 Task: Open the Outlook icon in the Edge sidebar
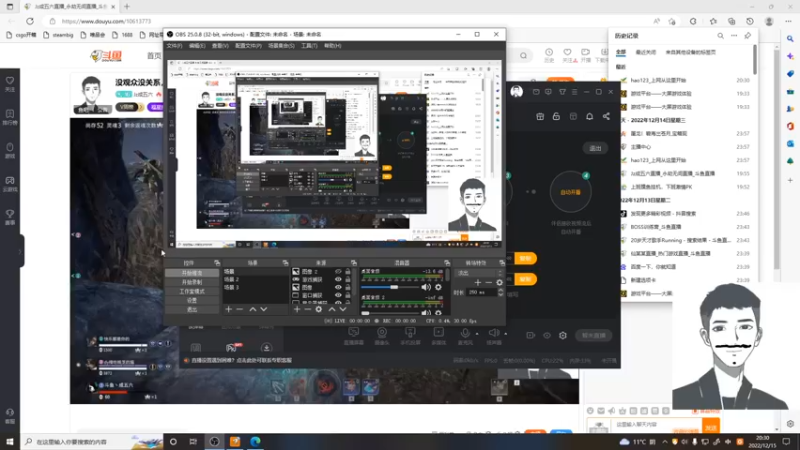tap(790, 144)
